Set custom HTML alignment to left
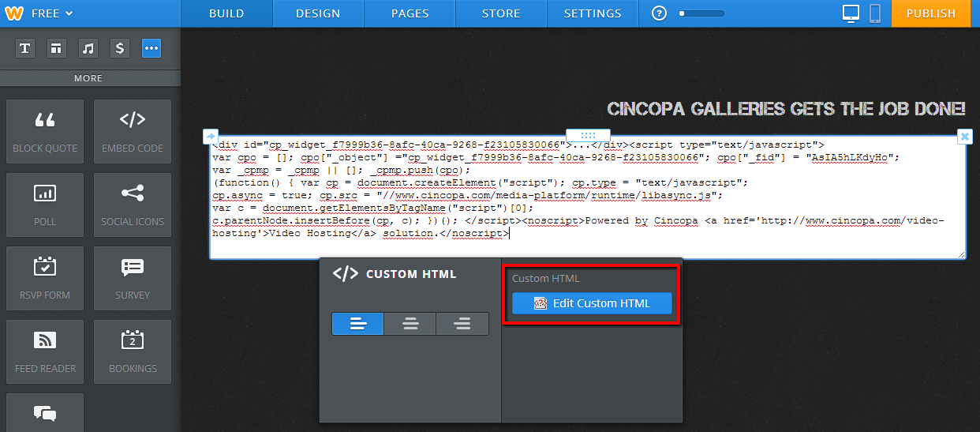 (357, 324)
